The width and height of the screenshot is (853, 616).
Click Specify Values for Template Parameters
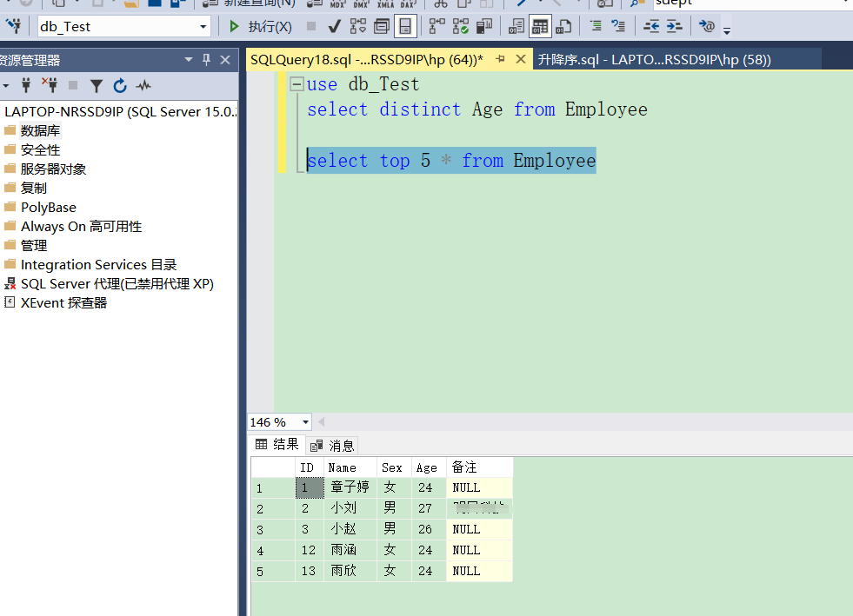pyautogui.click(x=707, y=26)
